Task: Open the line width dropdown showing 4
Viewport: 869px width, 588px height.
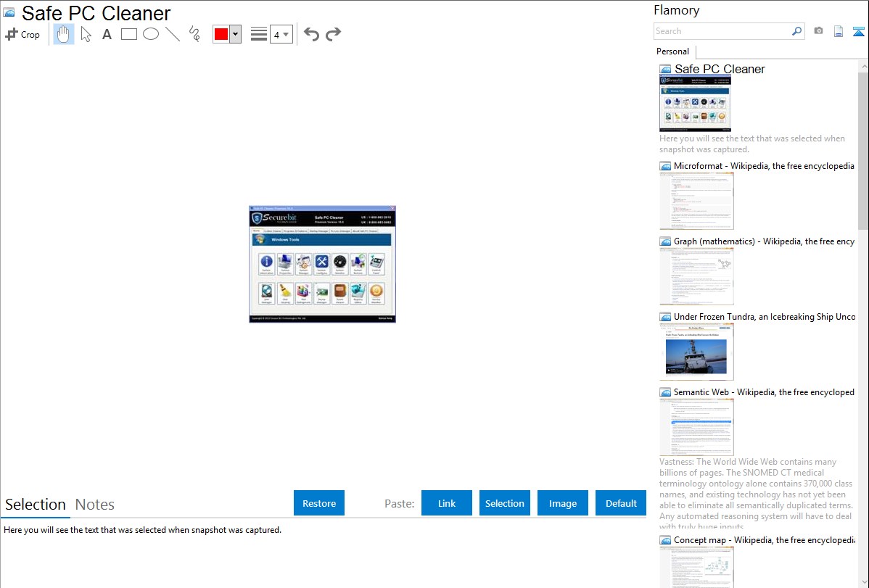Action: (281, 34)
